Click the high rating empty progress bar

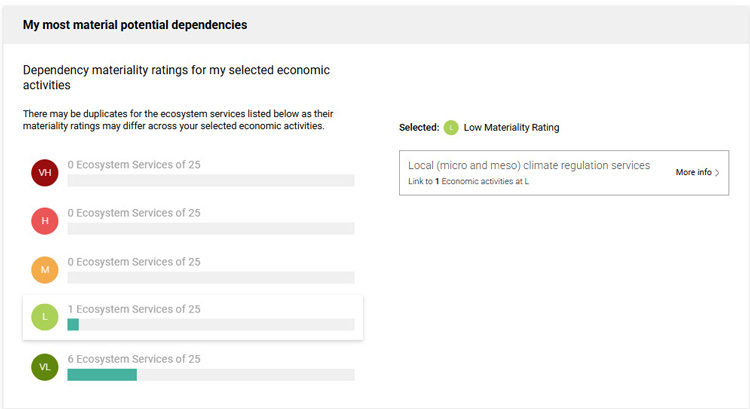pyautogui.click(x=210, y=229)
